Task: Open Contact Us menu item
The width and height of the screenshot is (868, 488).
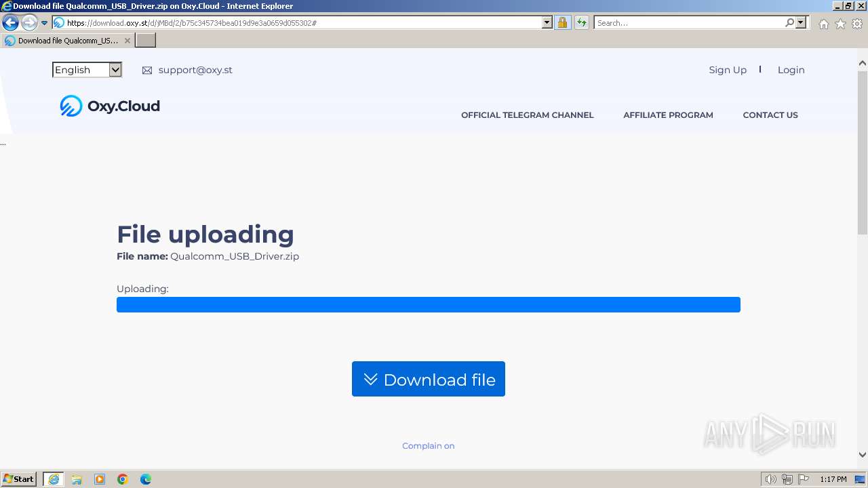Action: 770,115
